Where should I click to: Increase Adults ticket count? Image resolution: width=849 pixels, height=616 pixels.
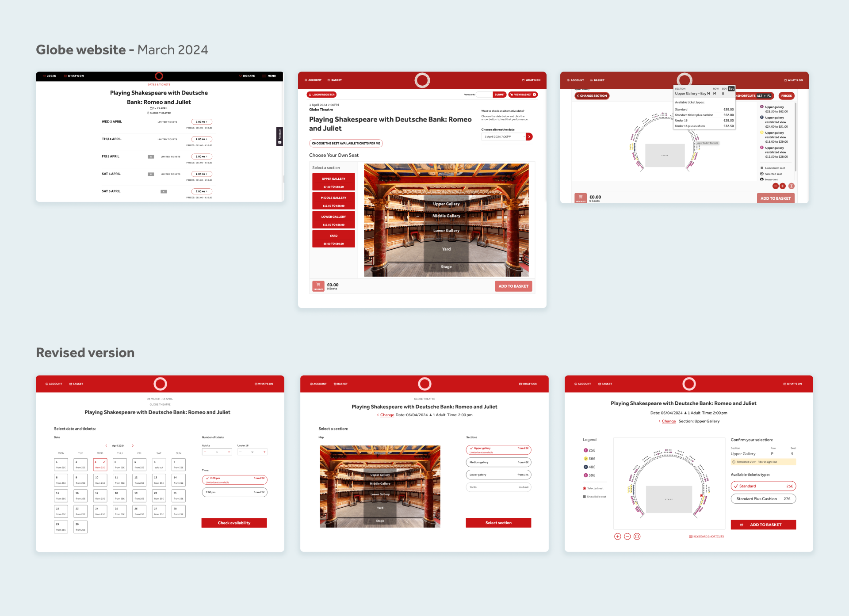pos(229,452)
